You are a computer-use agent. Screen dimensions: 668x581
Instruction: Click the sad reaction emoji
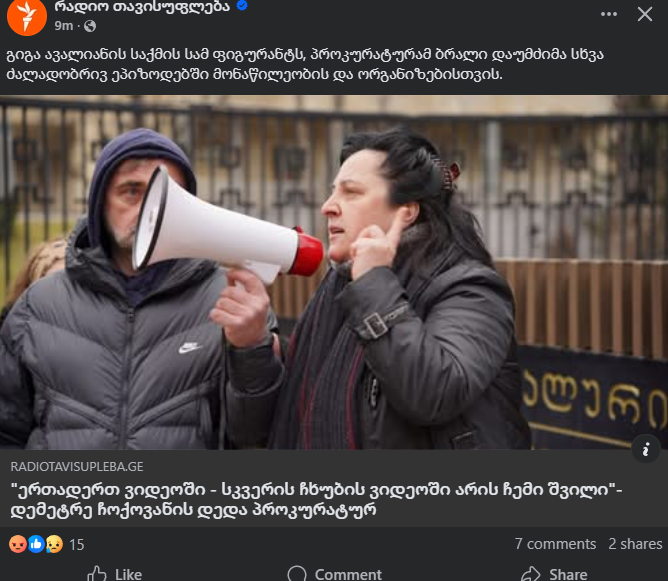click(55, 544)
